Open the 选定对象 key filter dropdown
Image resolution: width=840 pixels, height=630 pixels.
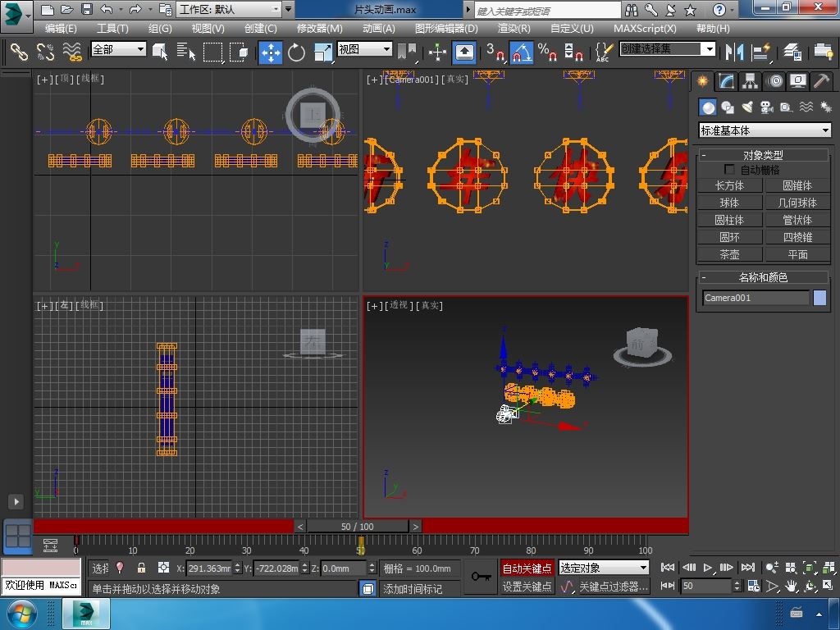[604, 568]
